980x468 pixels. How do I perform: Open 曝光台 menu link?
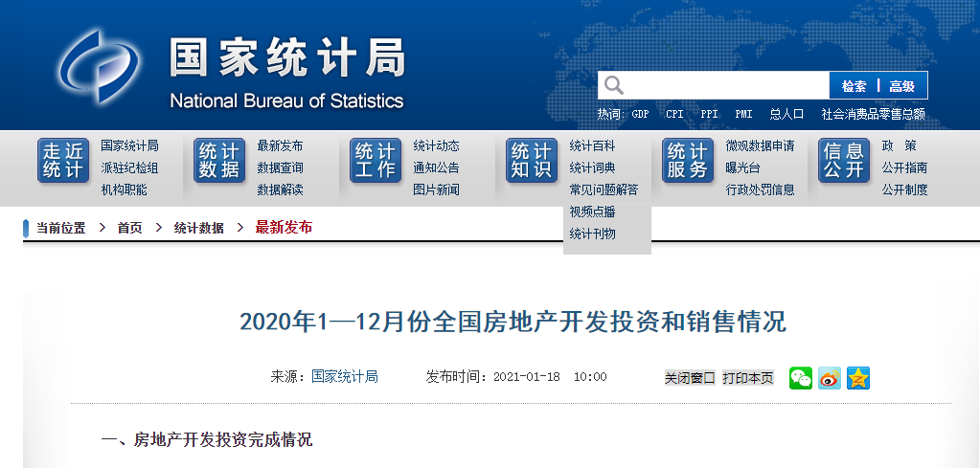[x=743, y=167]
